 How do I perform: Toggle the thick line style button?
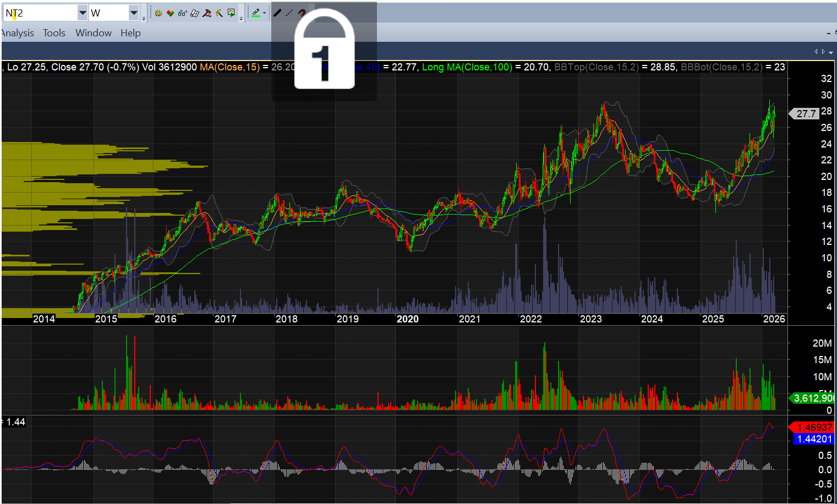click(x=277, y=13)
